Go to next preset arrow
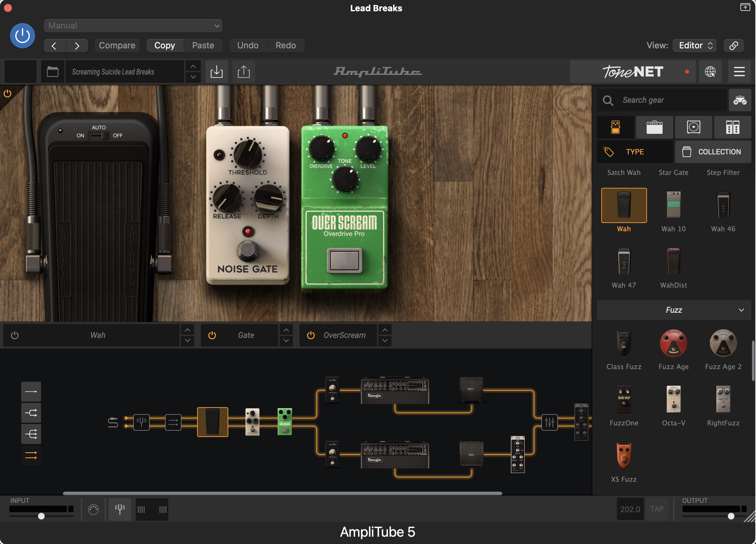This screenshot has width=756, height=544. (77, 45)
